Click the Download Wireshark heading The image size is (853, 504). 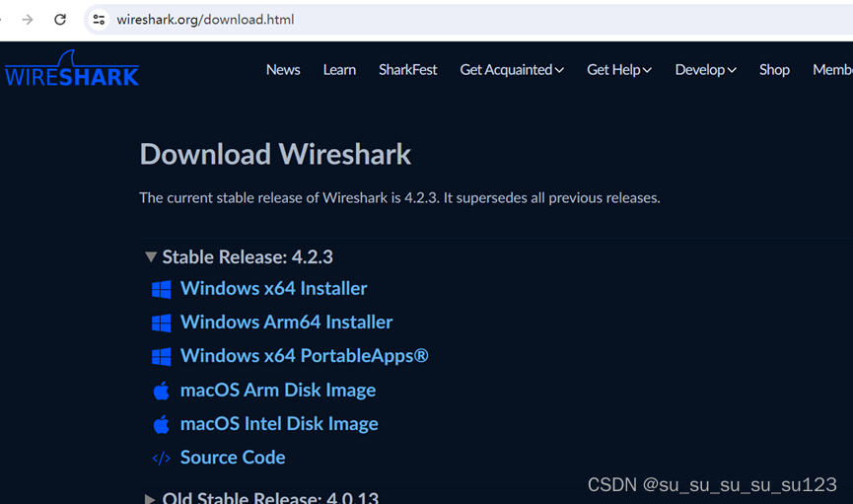click(x=275, y=154)
